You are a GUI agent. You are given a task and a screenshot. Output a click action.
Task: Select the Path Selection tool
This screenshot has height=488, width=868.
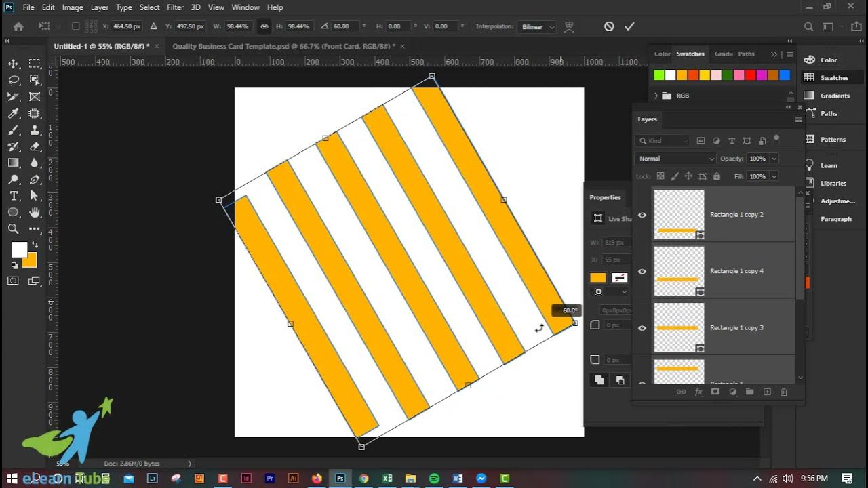[x=35, y=196]
